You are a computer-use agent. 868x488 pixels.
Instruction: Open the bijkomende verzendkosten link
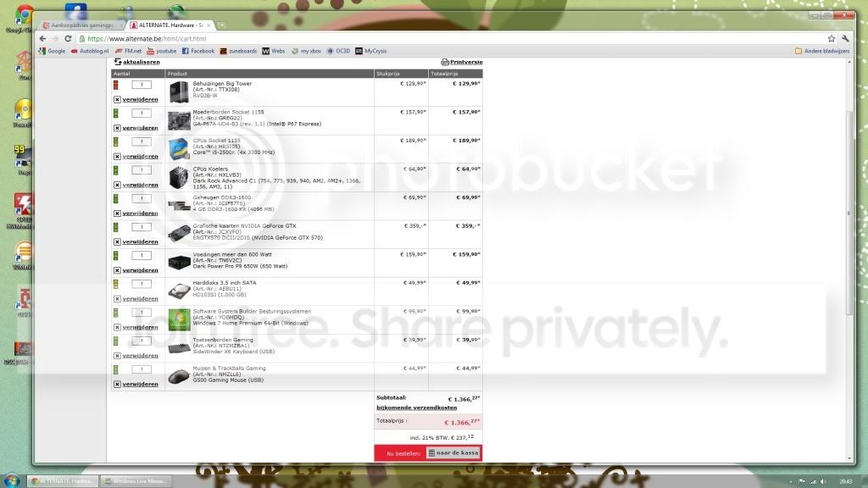coord(417,408)
